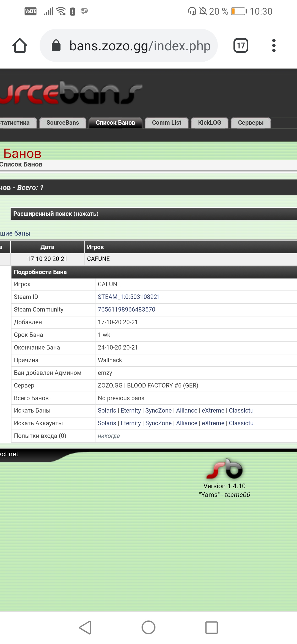Collapse the CAFUNE ban row
Image resolution: width=297 pixels, height=644 pixels.
tap(148, 259)
